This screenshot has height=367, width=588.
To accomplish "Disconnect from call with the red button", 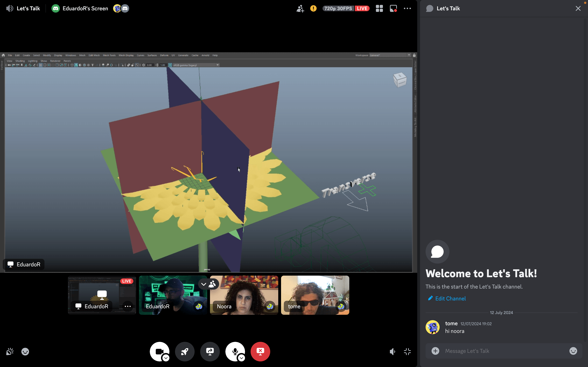I will click(x=260, y=351).
